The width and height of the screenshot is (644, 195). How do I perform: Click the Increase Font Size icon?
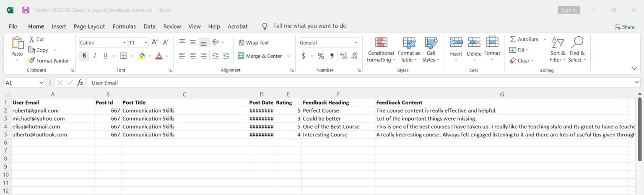click(155, 42)
